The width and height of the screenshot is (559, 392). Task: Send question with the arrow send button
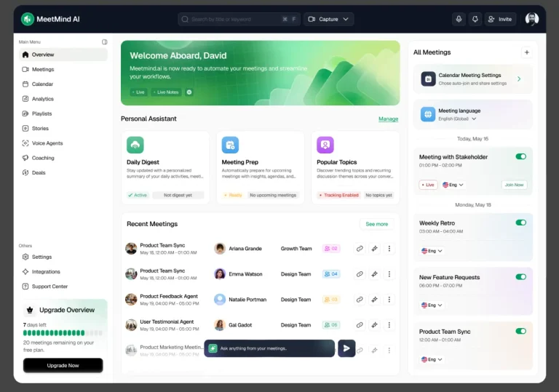[346, 348]
